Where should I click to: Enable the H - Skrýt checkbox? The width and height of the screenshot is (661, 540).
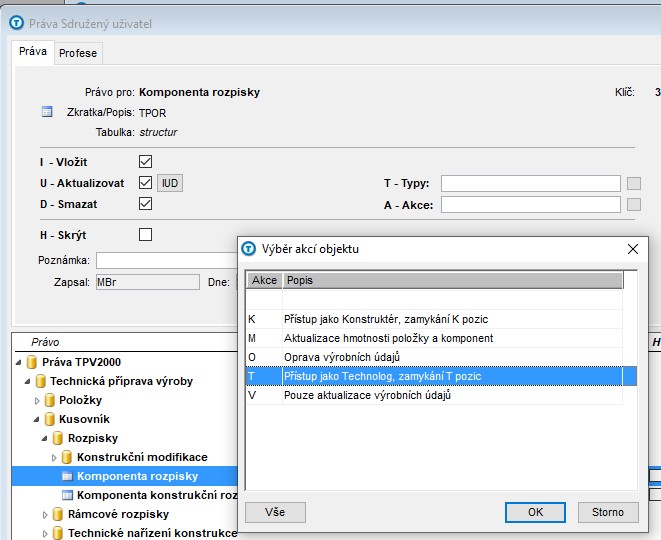(x=146, y=235)
